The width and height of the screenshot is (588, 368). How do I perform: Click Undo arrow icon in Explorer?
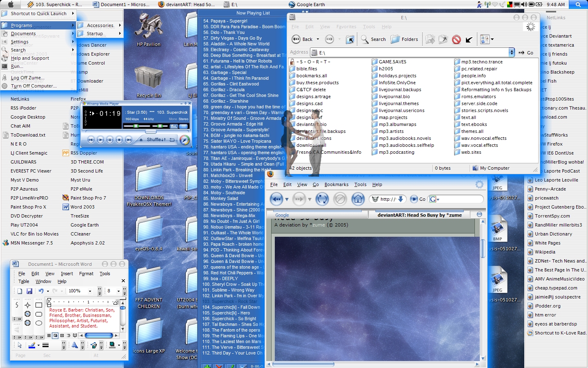469,39
